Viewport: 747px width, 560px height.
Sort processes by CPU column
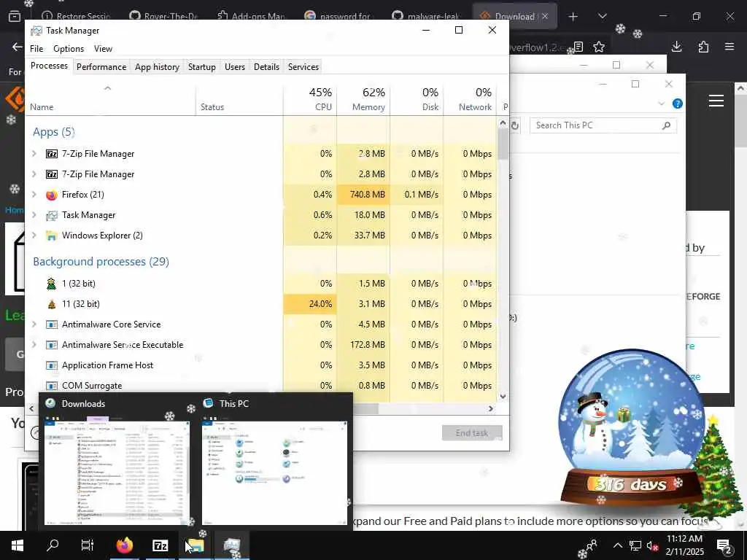pyautogui.click(x=310, y=99)
